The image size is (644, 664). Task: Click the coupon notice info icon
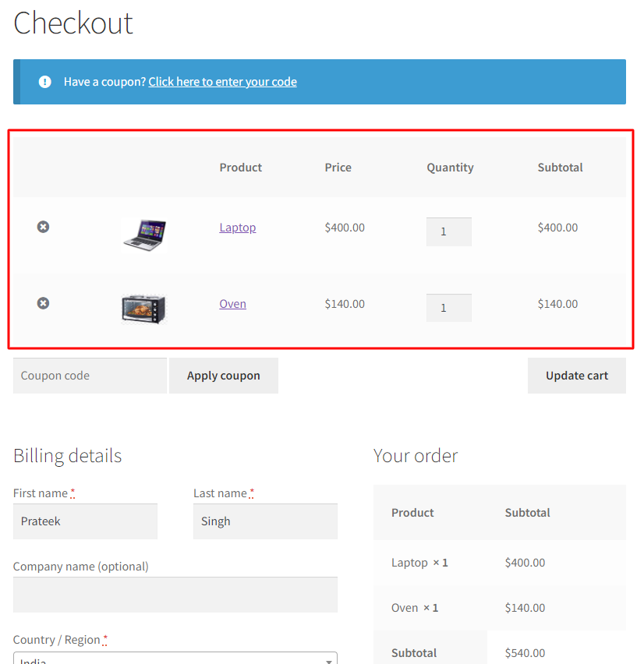point(45,82)
